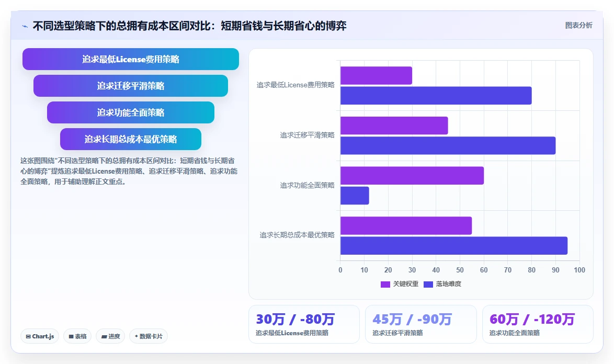This screenshot has width=614, height=364.
Task: Click the purple bar for 追求最低License费用策略
Action: tap(377, 75)
